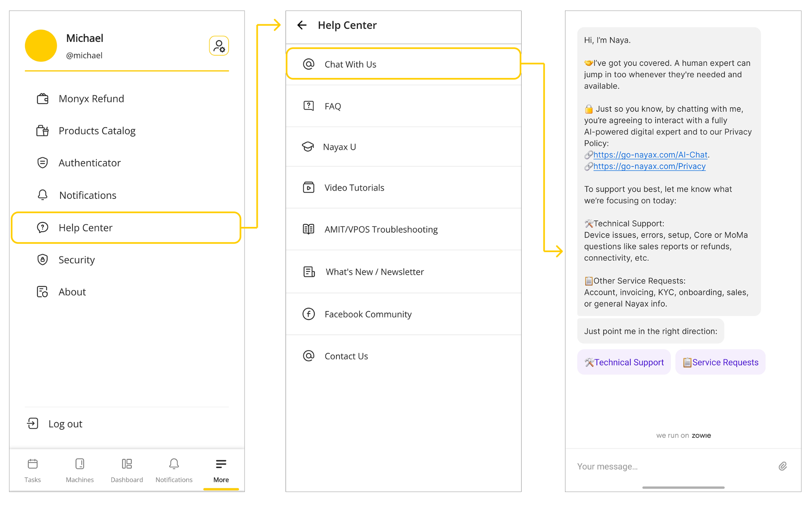Click the Facebook Community icon
This screenshot has width=812, height=505.
pyautogui.click(x=309, y=314)
